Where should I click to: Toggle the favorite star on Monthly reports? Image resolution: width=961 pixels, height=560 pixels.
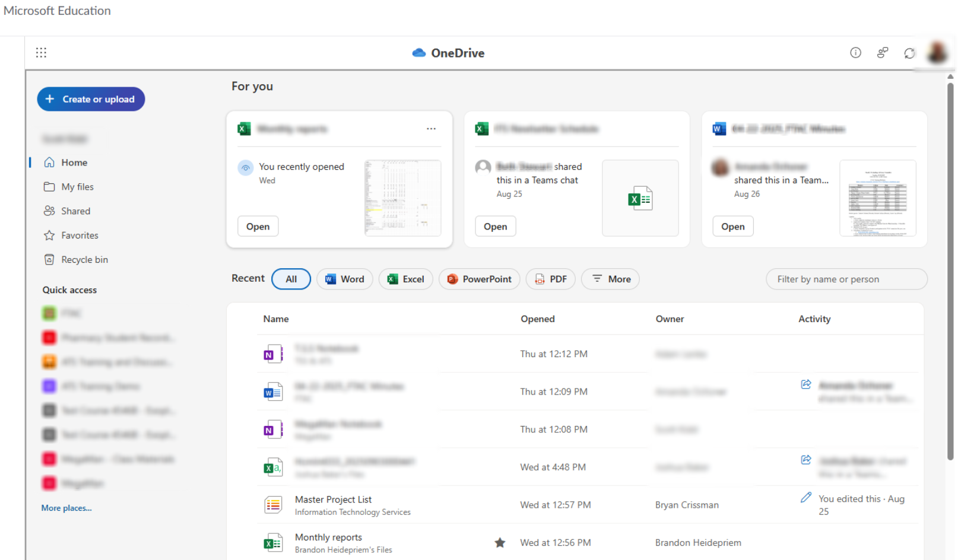click(500, 543)
